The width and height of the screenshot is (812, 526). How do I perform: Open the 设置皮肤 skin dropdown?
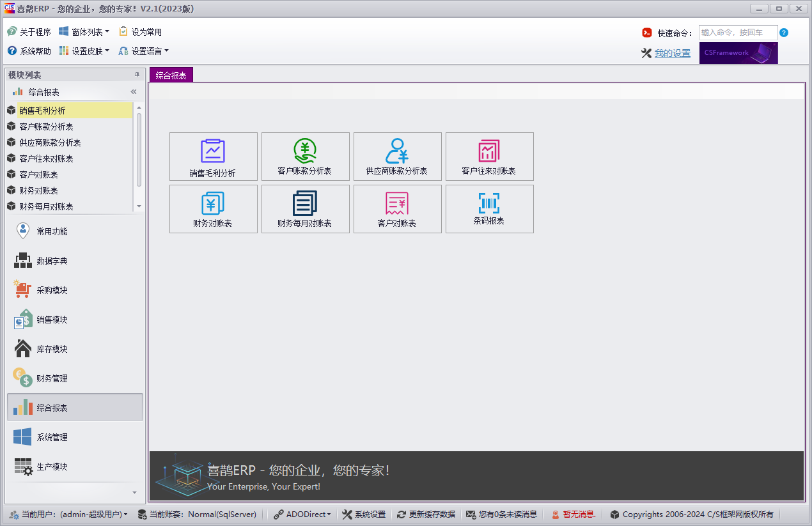(x=84, y=51)
